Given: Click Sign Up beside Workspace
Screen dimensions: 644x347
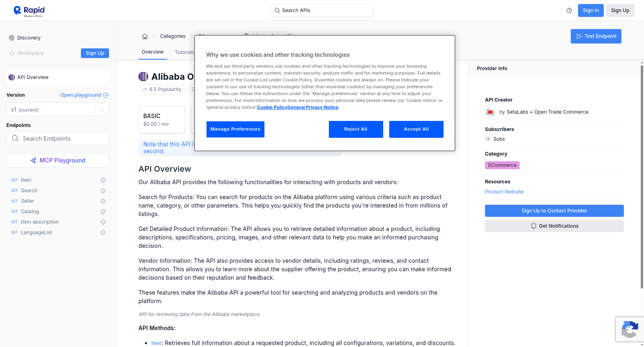Looking at the screenshot, I should [95, 53].
